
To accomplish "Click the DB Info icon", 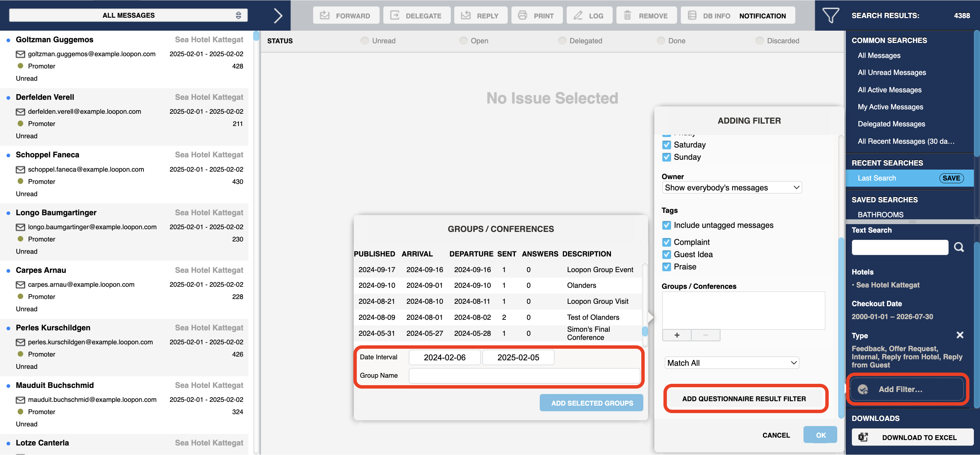I will (x=692, y=16).
